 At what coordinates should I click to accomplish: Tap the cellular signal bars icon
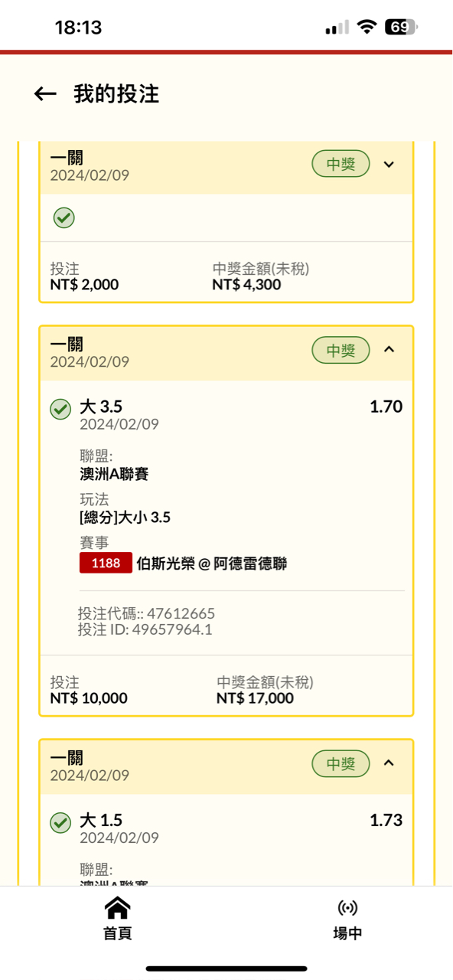pyautogui.click(x=337, y=28)
